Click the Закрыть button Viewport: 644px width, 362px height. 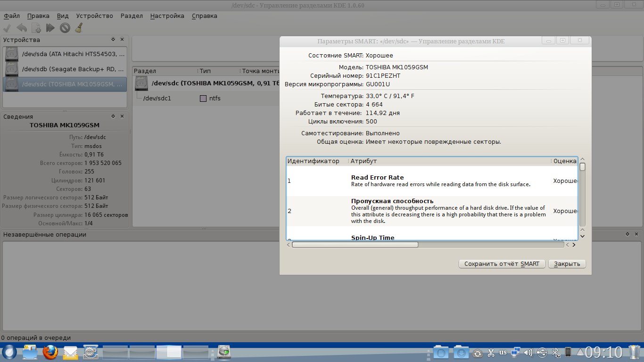567,264
